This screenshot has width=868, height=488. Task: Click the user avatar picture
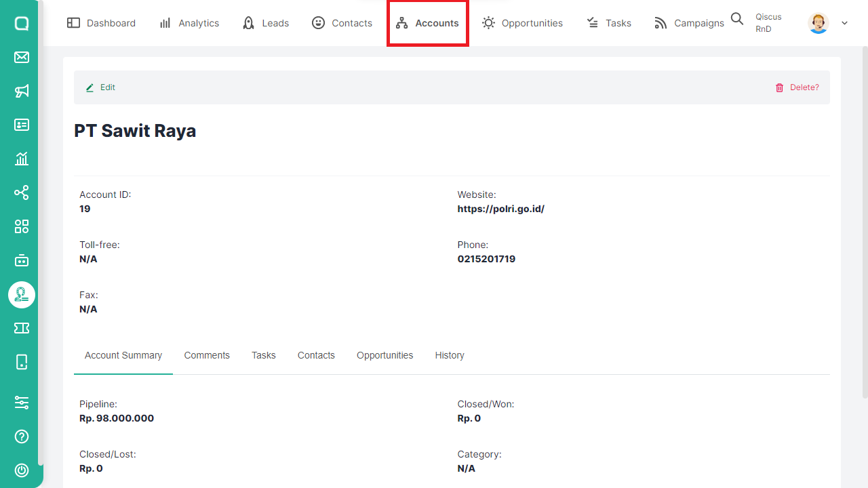[818, 23]
